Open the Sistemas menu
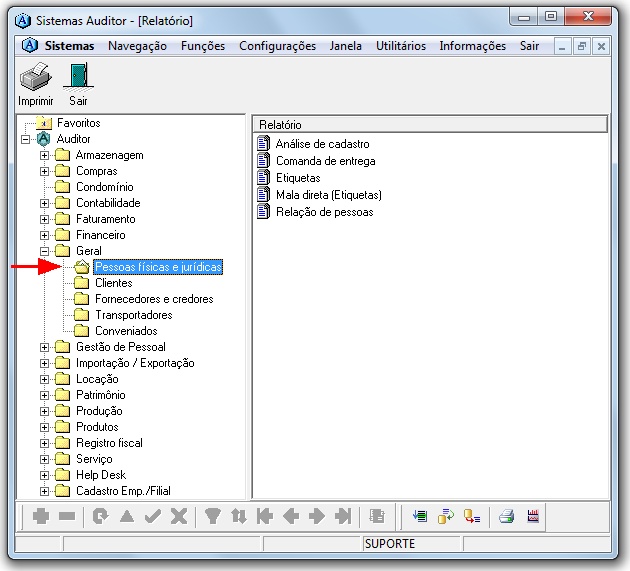Screen dimensions: 630x571 pyautogui.click(x=69, y=46)
